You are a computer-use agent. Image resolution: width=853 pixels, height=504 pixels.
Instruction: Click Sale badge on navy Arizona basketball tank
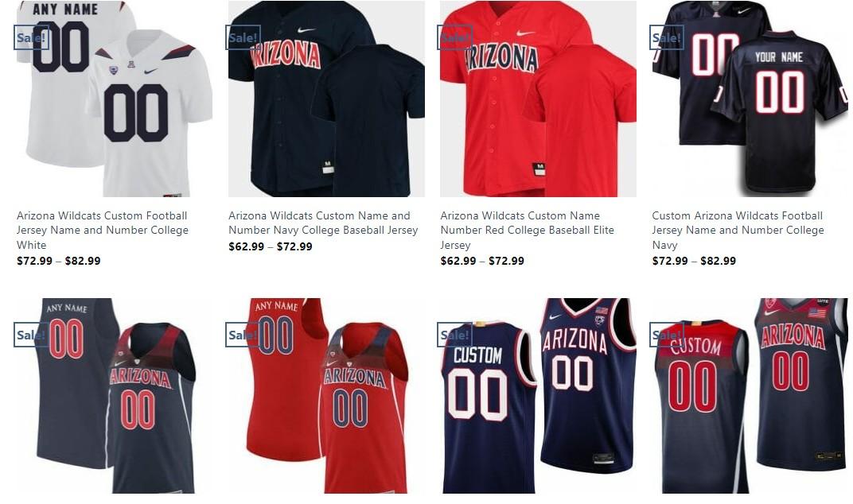point(31,335)
